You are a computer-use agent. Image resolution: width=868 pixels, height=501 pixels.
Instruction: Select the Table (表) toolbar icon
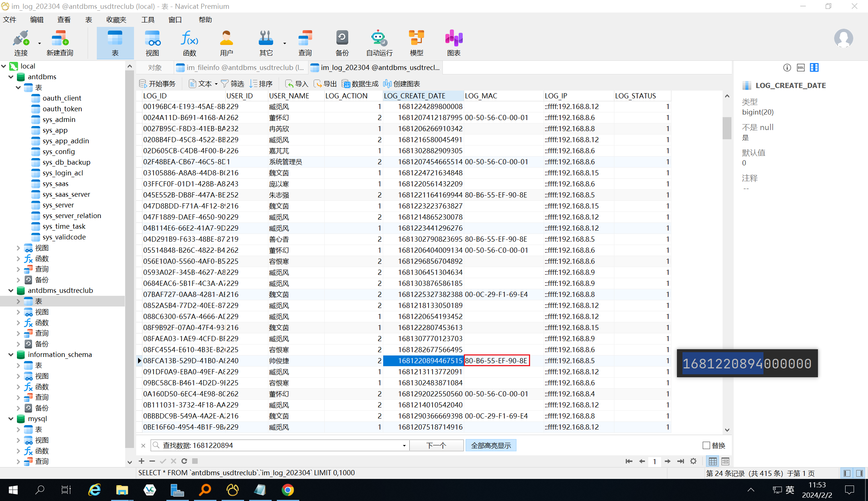coord(115,43)
